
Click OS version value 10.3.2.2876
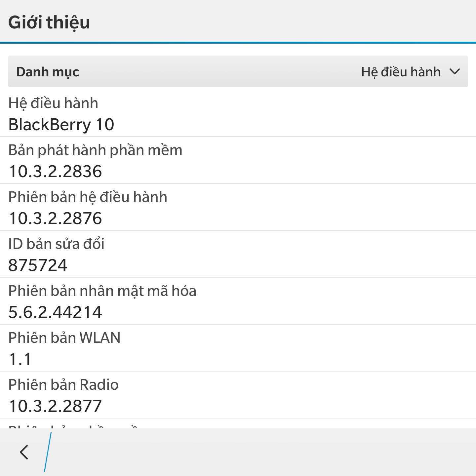pyautogui.click(x=55, y=218)
